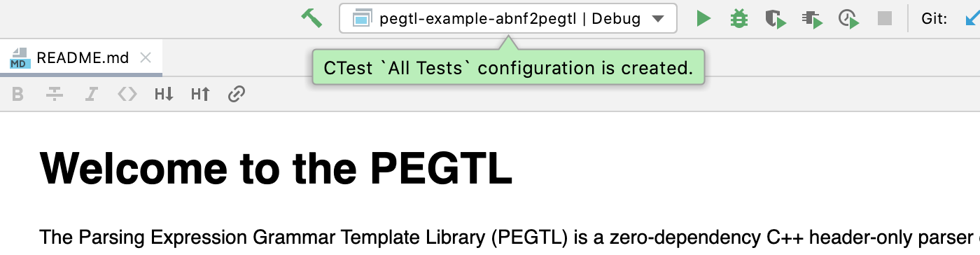
Task: Toggle italic markdown formatting
Action: pyautogui.click(x=90, y=94)
